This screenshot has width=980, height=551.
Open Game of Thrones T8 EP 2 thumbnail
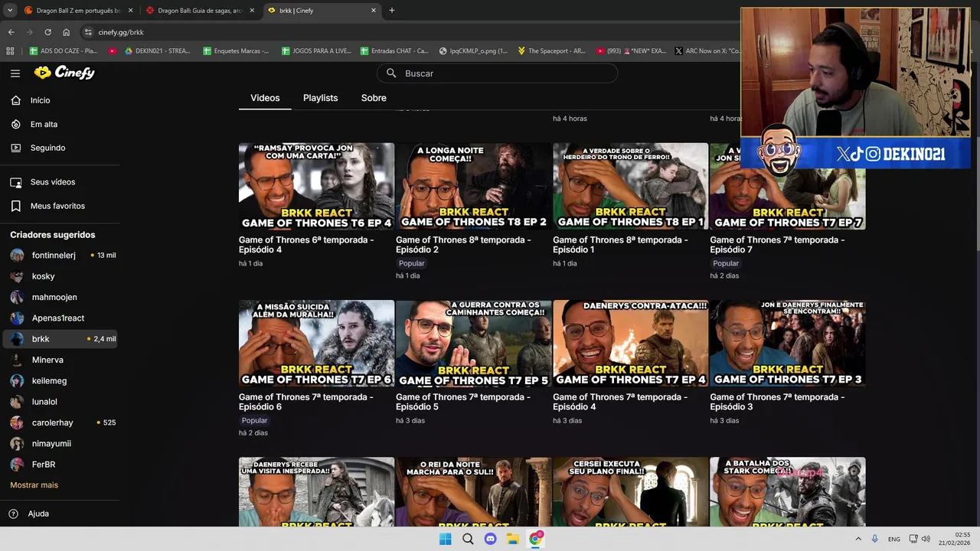pyautogui.click(x=473, y=186)
